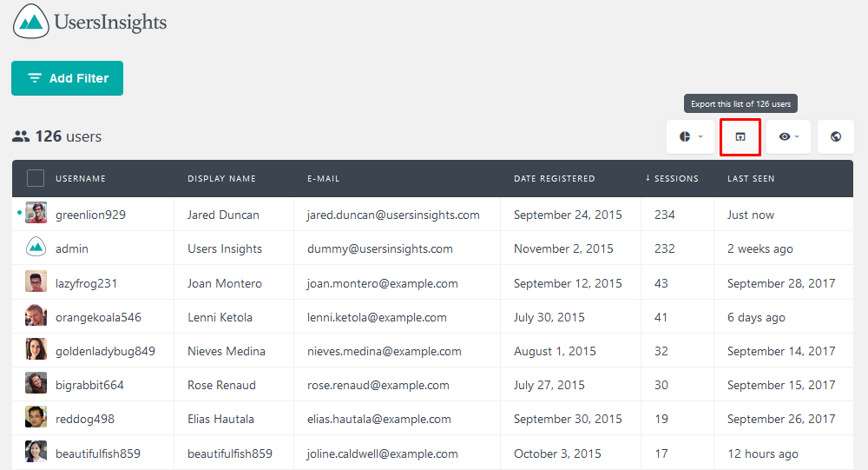The width and height of the screenshot is (868, 470).
Task: Open the eye column visibility dropdown
Action: [788, 137]
